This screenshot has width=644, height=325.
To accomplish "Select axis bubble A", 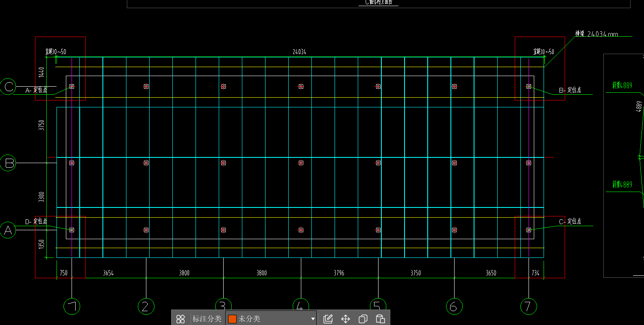I will click(x=8, y=230).
